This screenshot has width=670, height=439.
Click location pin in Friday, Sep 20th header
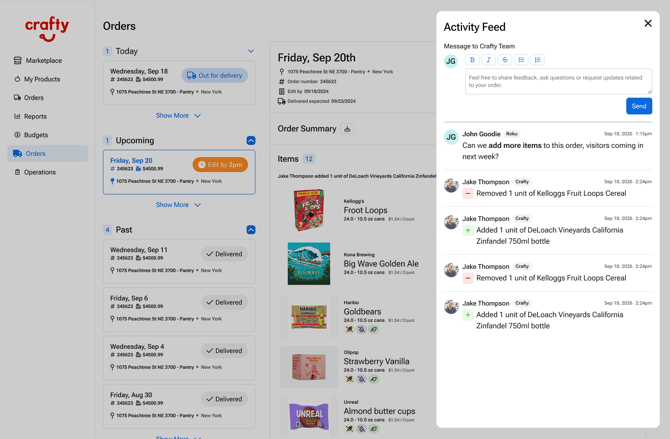point(281,71)
